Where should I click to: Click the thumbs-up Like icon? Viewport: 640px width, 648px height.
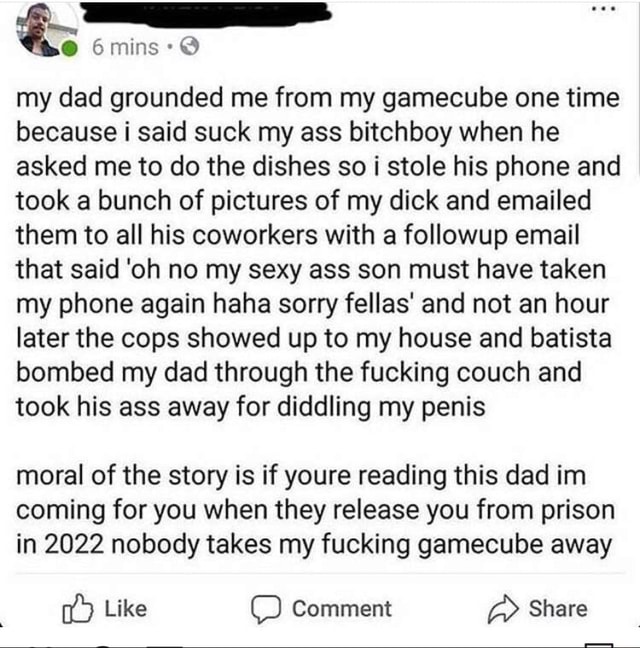(x=77, y=608)
